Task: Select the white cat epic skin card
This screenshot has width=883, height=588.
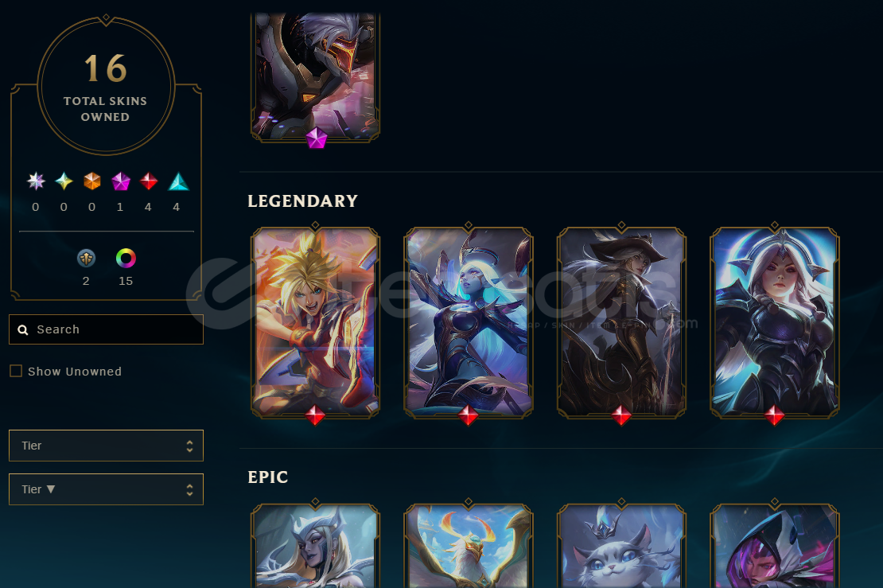Action: pyautogui.click(x=622, y=545)
